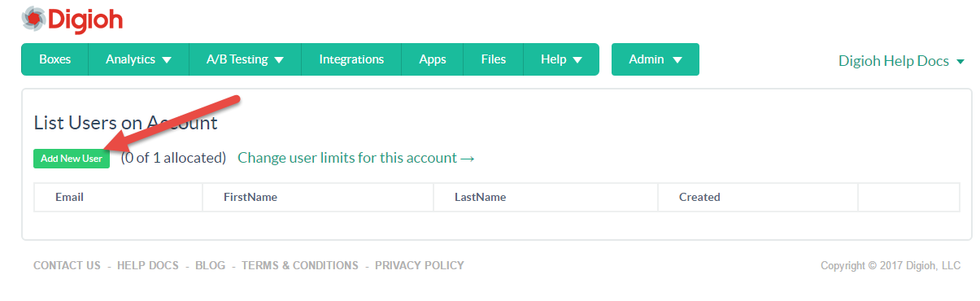Image resolution: width=980 pixels, height=301 pixels.
Task: Go to the Boxes tab
Action: 54,59
